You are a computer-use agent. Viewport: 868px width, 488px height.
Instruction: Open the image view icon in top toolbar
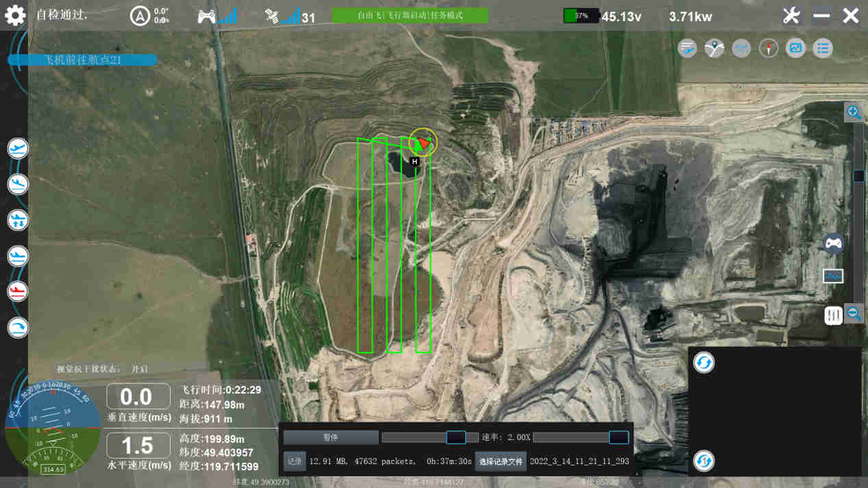click(795, 49)
